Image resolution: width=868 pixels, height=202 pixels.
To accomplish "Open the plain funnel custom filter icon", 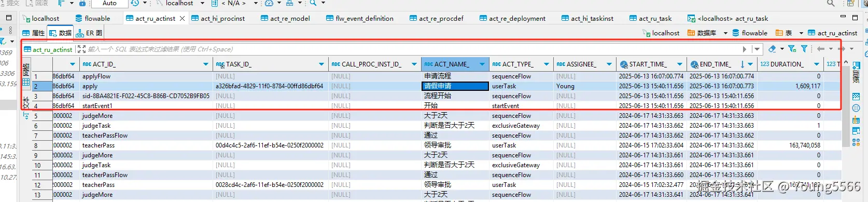I will pyautogui.click(x=804, y=48).
